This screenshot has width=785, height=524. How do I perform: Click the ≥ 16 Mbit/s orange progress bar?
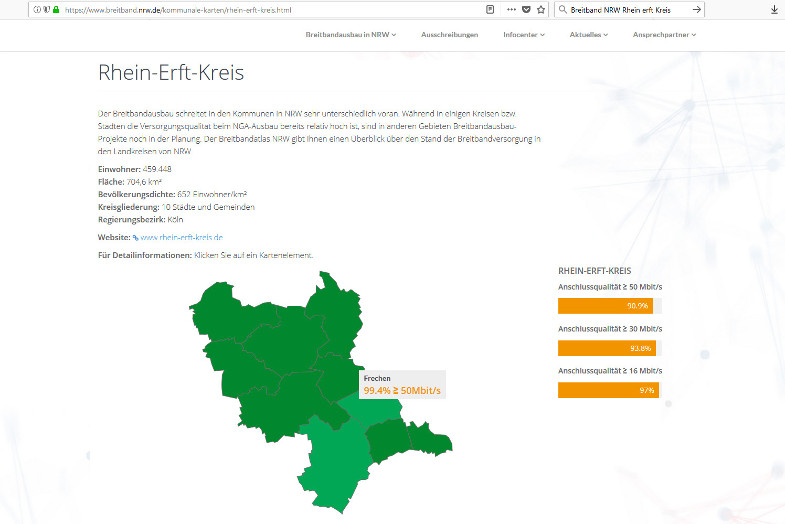point(608,390)
